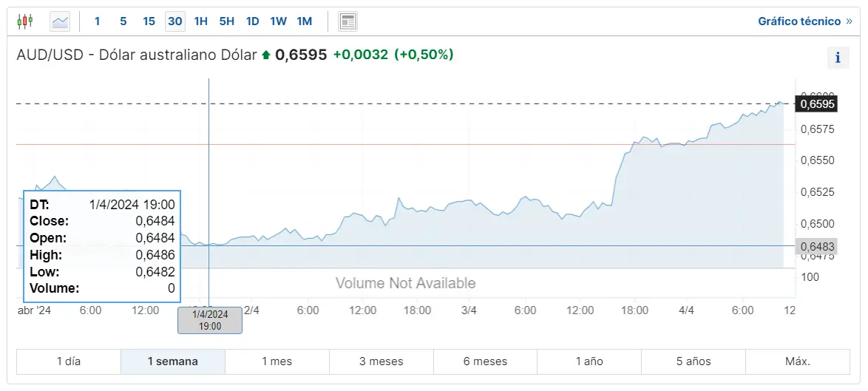Switch to candlestick chart type
This screenshot has width=868, height=391.
coord(24,21)
